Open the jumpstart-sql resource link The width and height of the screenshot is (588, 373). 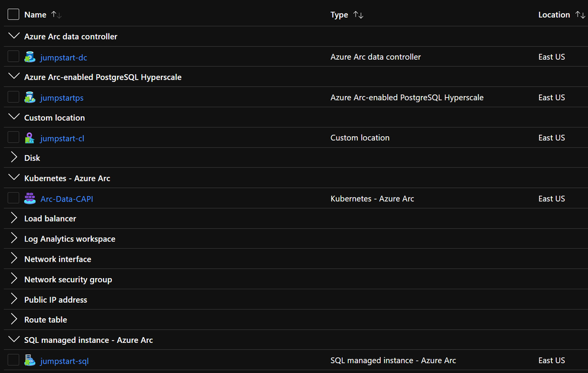pos(65,361)
